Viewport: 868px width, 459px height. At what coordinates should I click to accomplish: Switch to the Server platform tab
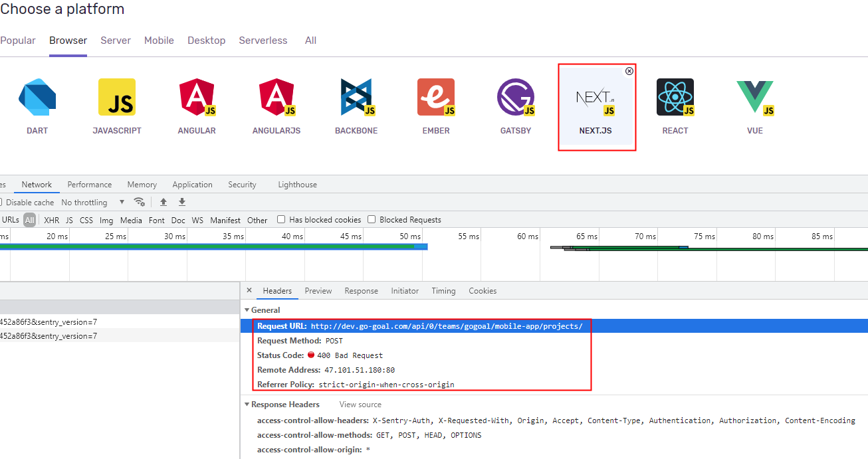click(116, 41)
